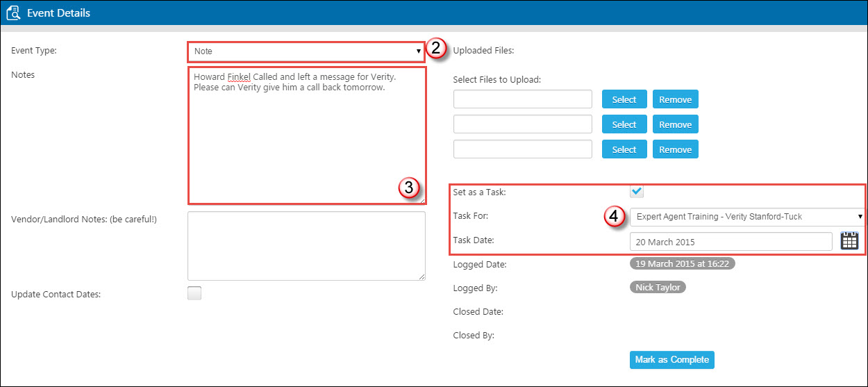
Task: Click the first file upload text field
Action: point(523,99)
